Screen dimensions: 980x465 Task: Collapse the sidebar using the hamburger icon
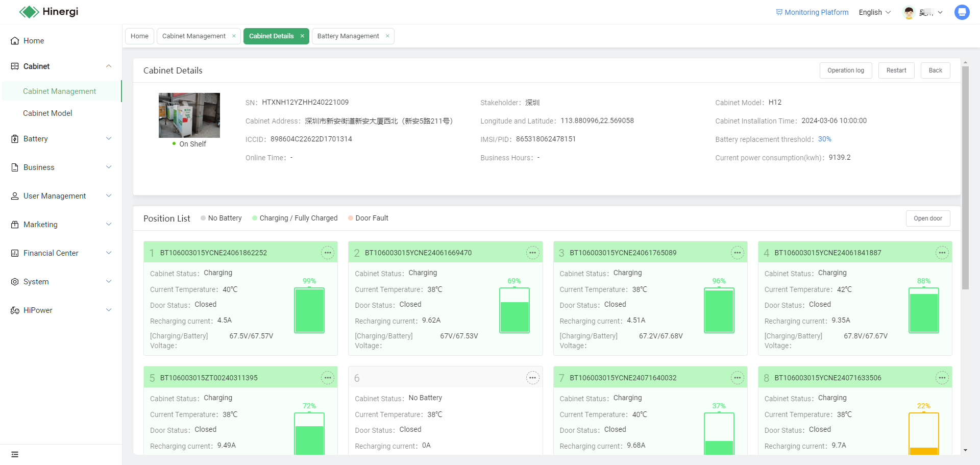pos(15,454)
